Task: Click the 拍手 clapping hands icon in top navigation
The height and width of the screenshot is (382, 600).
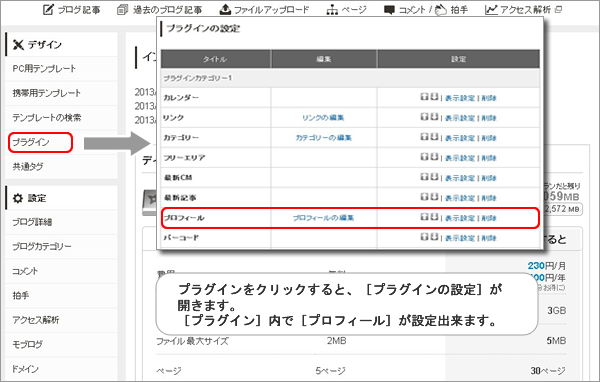Action: coord(441,10)
